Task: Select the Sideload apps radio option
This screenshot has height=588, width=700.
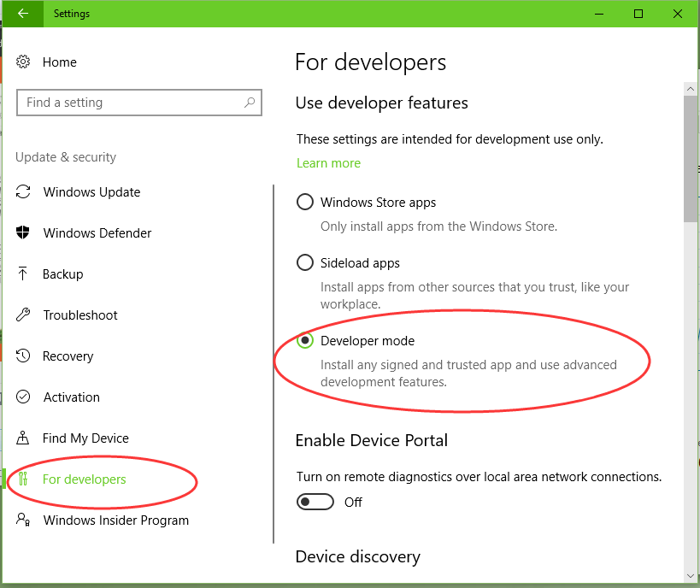Action: 304,263
